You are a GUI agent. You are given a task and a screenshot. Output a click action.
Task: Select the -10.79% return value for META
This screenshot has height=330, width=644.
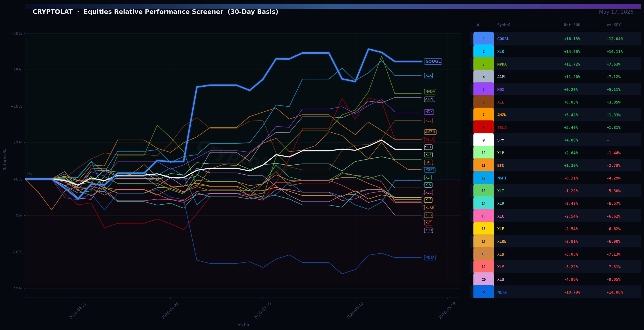[x=572, y=292]
